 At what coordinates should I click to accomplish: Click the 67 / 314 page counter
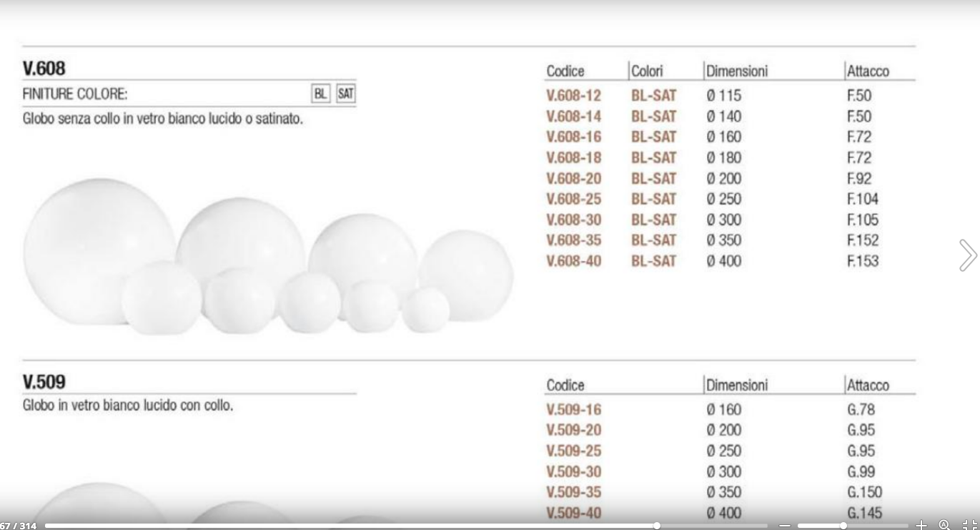click(19, 526)
